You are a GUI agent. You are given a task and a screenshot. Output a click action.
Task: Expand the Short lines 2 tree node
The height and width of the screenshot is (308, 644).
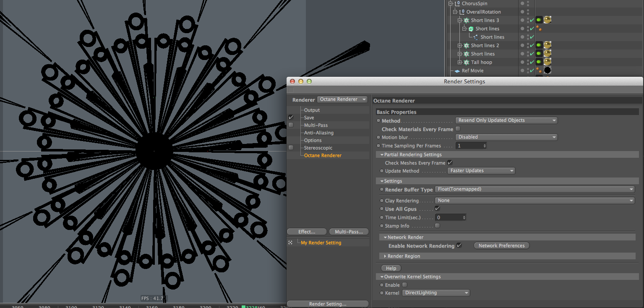(460, 45)
